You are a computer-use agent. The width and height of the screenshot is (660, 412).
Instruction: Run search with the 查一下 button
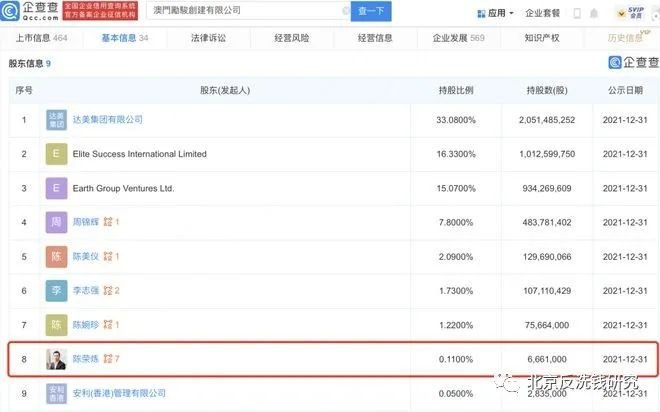(x=371, y=11)
